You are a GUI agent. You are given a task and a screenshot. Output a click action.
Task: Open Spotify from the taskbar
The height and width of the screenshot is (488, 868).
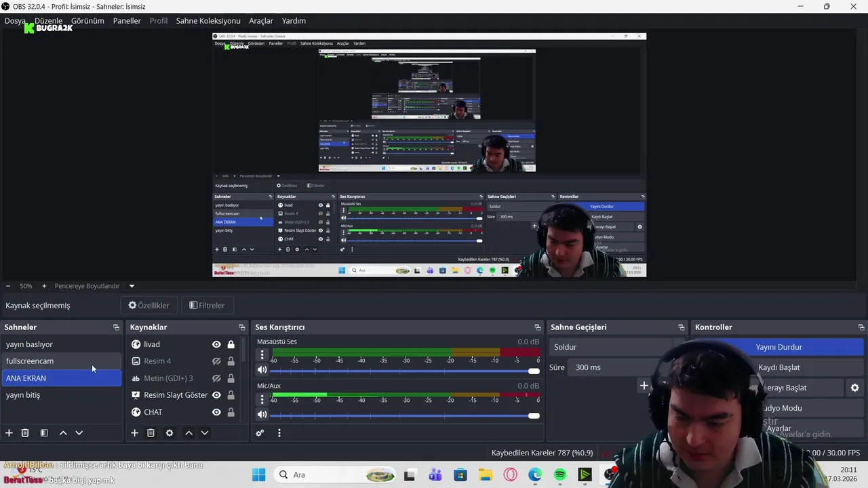coord(559,474)
